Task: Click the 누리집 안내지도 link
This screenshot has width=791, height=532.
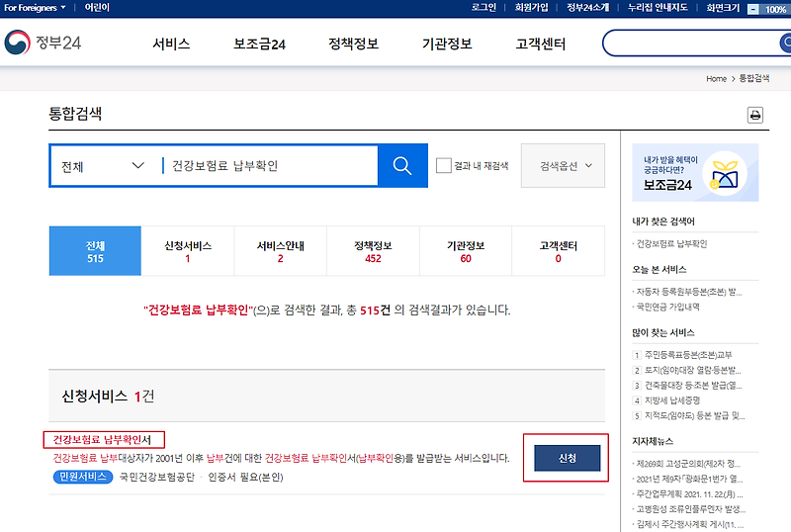Action: (658, 8)
